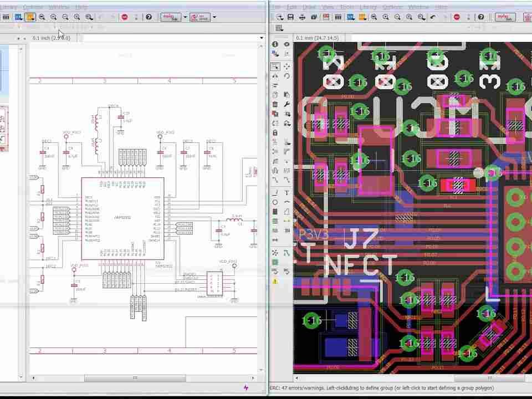Click the orange Script icon in schematic window
Viewport: 532px width, 399px height.
tap(30, 17)
